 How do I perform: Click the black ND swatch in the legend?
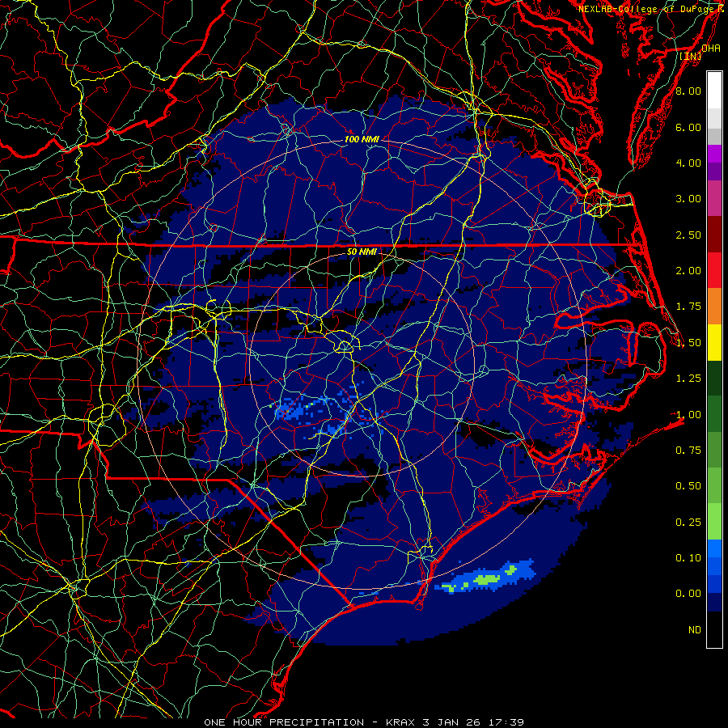[x=714, y=629]
